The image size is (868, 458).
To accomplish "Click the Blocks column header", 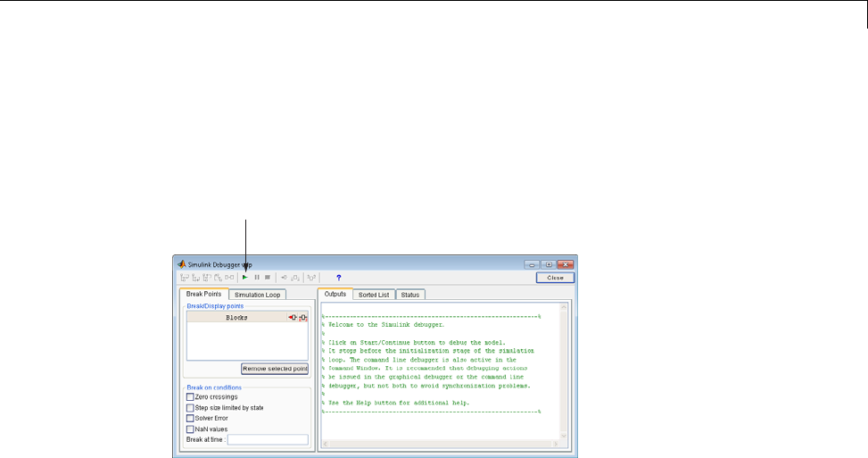I will [x=236, y=317].
